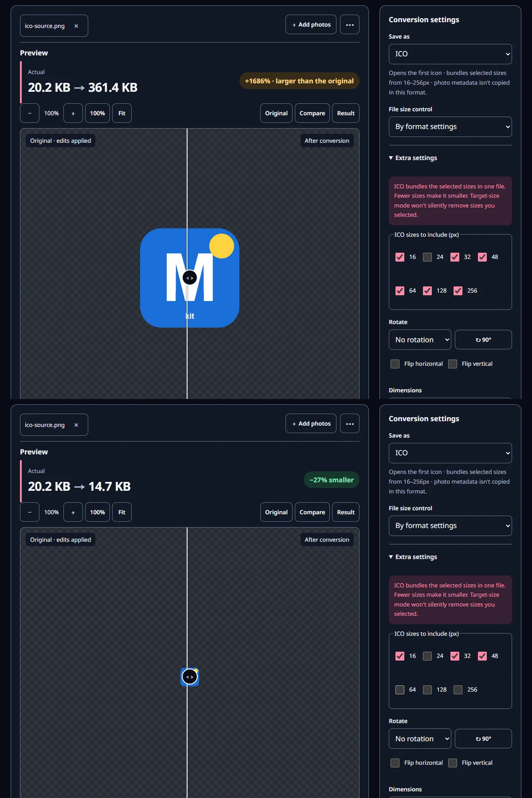Check ICO size 256 in lower settings
Viewport: 532px width, 798px height.
tap(458, 690)
